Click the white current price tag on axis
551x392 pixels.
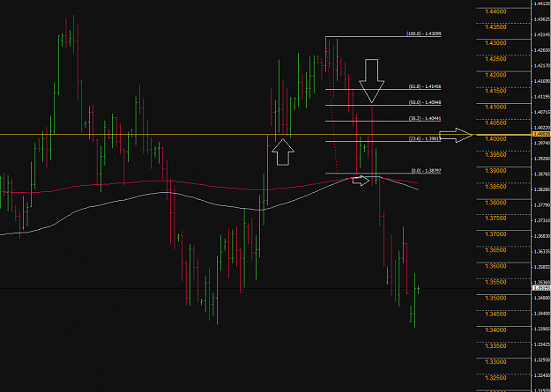(541, 288)
